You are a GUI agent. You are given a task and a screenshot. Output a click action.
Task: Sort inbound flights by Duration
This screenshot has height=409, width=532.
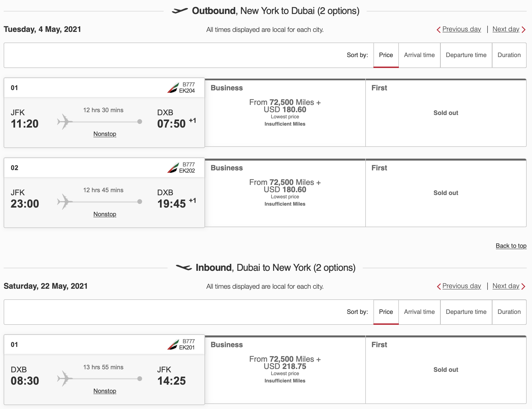[509, 312]
